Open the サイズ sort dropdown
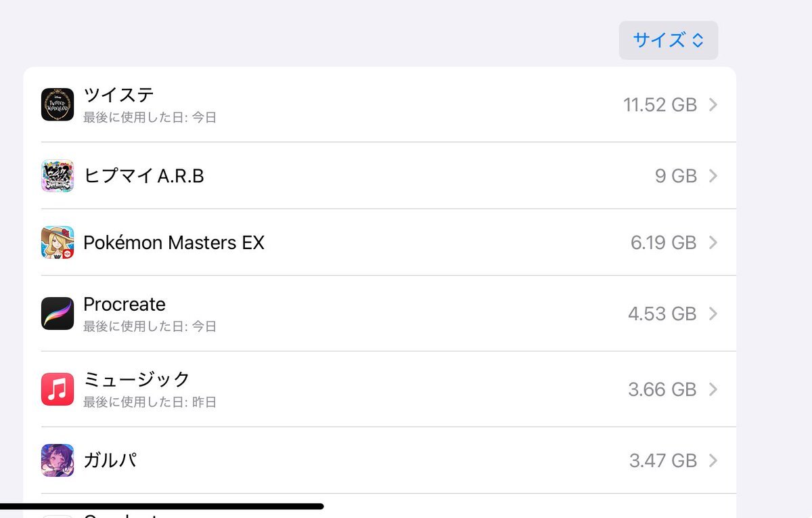 pos(668,41)
